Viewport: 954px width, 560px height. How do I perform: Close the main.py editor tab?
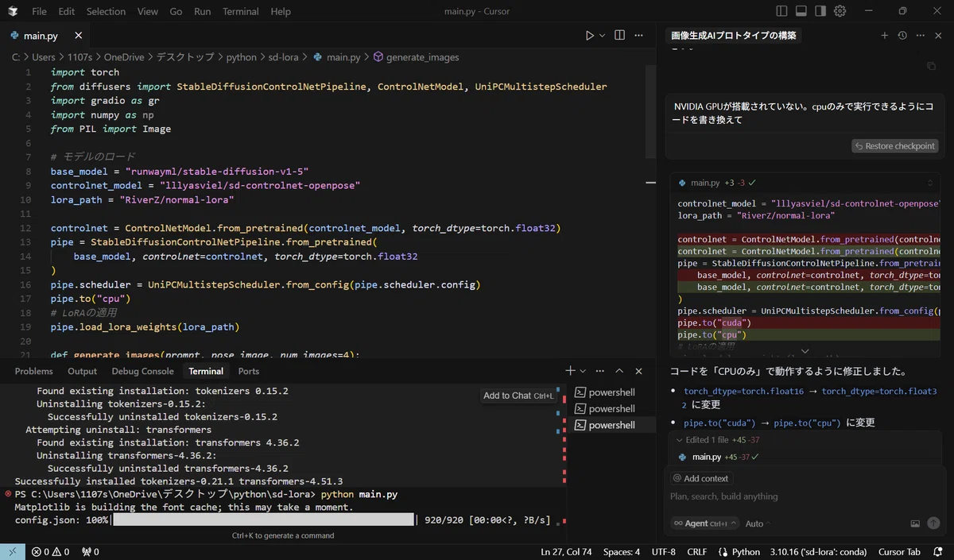78,36
